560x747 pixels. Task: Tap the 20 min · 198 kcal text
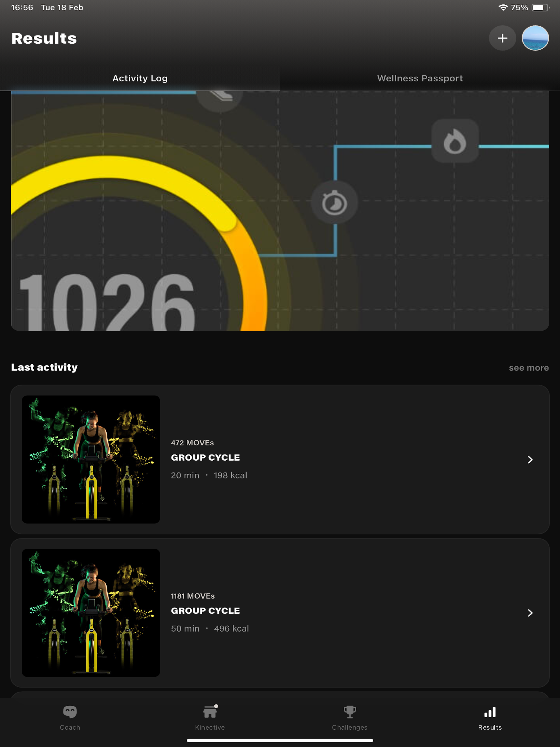click(x=209, y=476)
